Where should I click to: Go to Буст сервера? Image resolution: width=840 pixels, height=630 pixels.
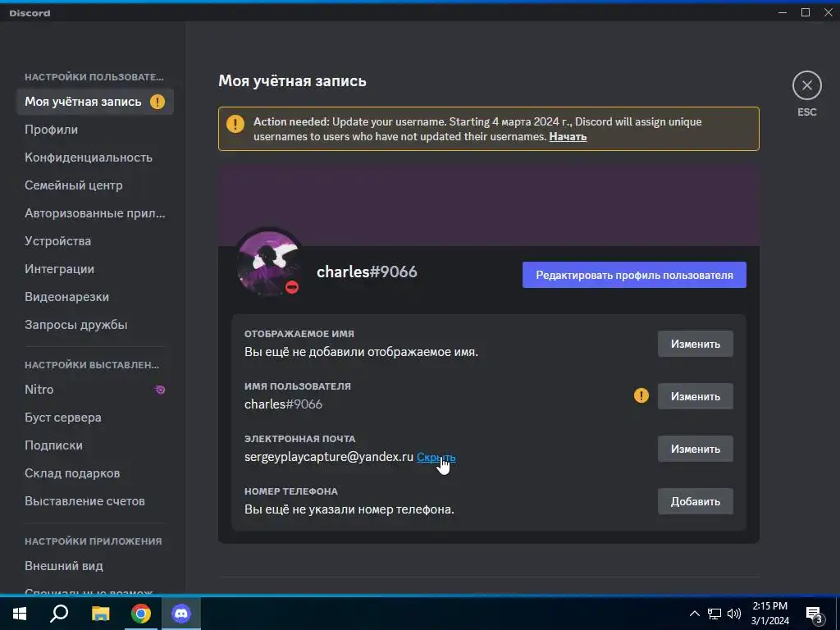[x=95, y=418]
